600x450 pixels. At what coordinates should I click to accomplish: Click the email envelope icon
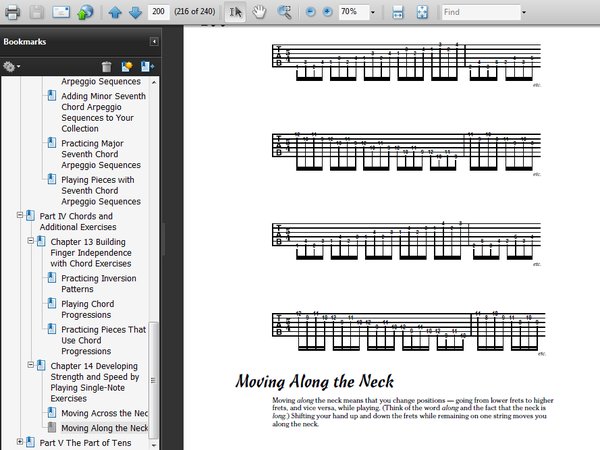click(61, 12)
